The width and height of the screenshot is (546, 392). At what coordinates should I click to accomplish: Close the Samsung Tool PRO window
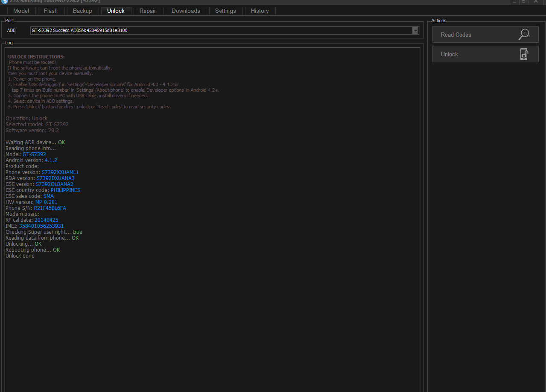click(x=536, y=1)
